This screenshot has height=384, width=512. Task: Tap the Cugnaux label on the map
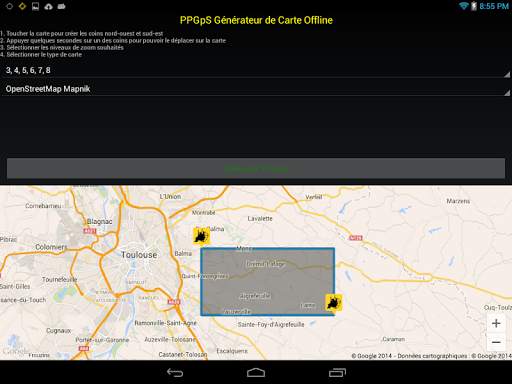pos(59,331)
